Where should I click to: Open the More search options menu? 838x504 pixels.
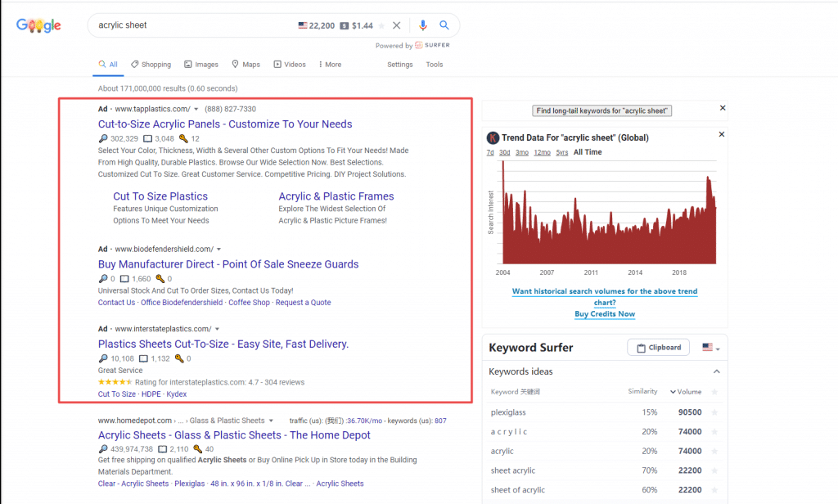[330, 64]
